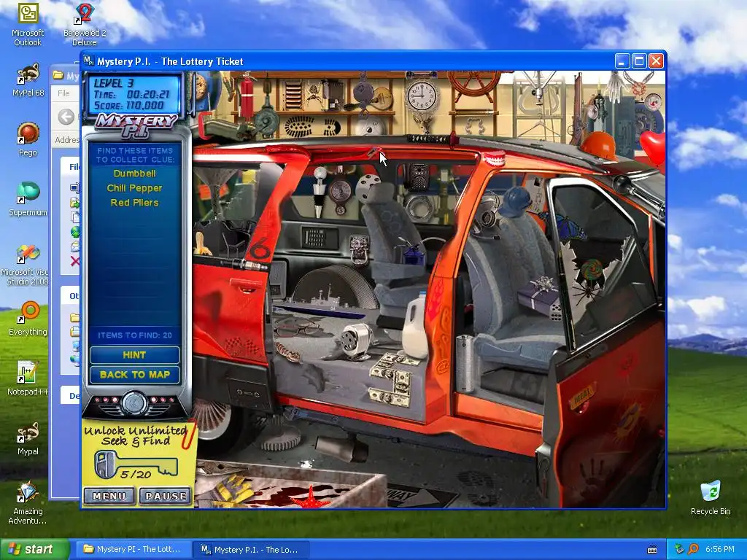Image resolution: width=747 pixels, height=560 pixels.
Task: Open the game MENU button
Action: pyautogui.click(x=110, y=496)
